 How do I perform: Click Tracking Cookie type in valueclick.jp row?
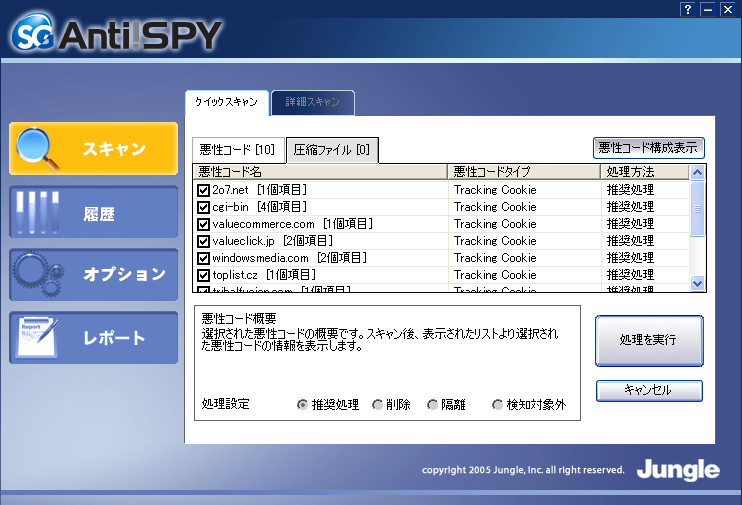coord(495,241)
